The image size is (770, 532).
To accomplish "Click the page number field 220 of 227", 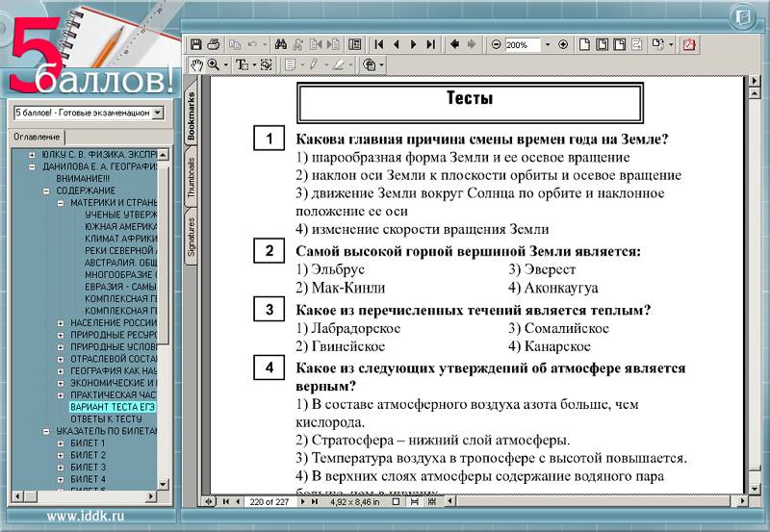I will (x=269, y=501).
